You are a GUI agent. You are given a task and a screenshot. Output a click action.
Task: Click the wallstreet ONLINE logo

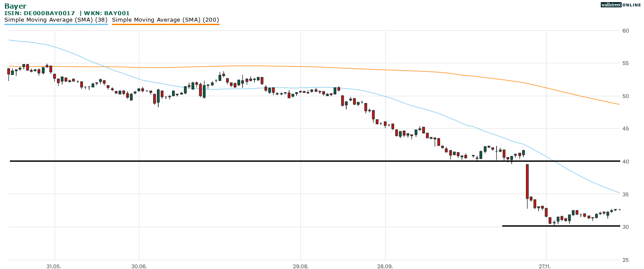point(620,5)
